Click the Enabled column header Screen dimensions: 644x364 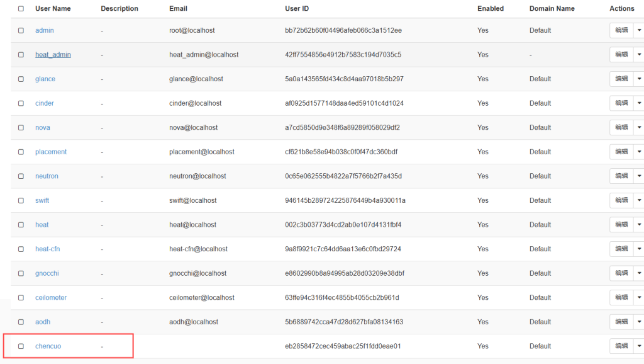[x=490, y=9]
